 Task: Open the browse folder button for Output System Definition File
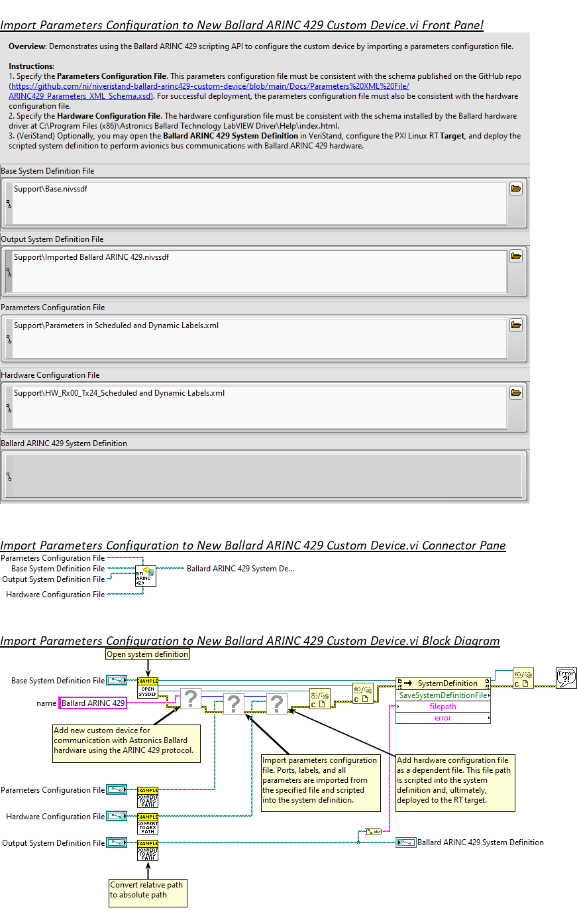516,257
